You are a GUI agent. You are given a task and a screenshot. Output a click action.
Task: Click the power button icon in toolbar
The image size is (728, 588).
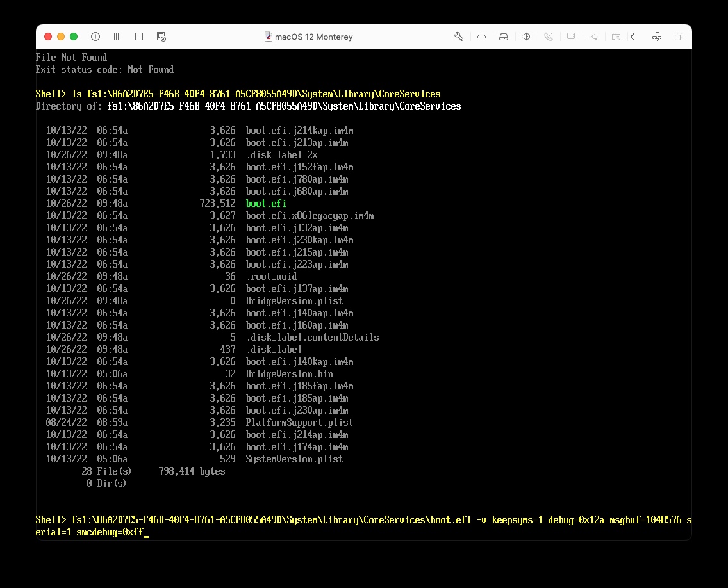95,37
